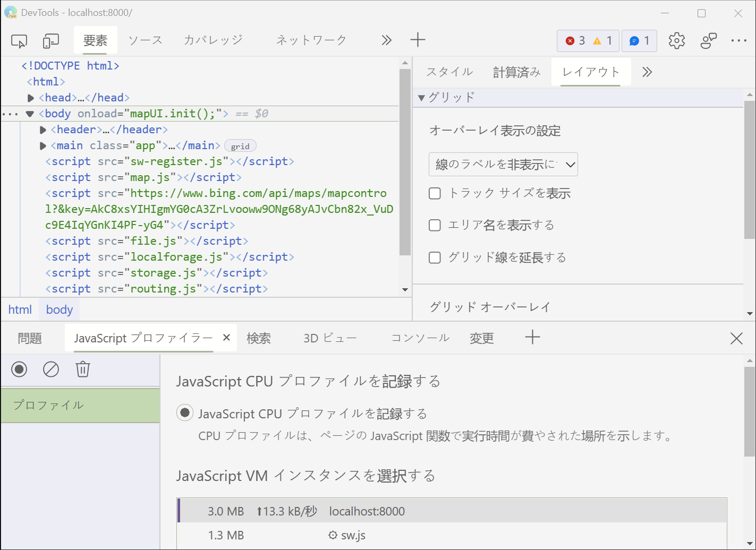Delete profiles using the trash icon
Screen dimensions: 756x550
(82, 369)
